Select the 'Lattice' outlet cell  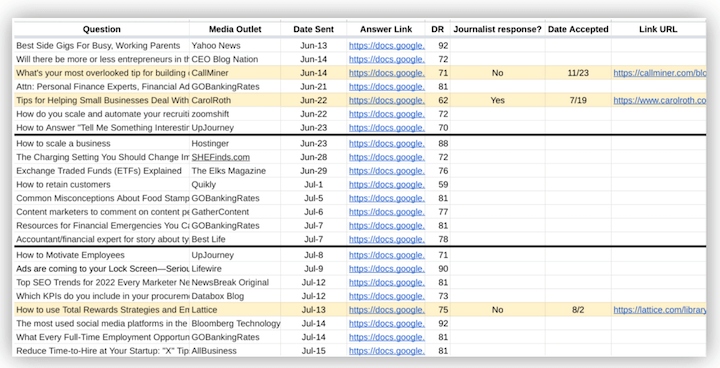coord(235,310)
